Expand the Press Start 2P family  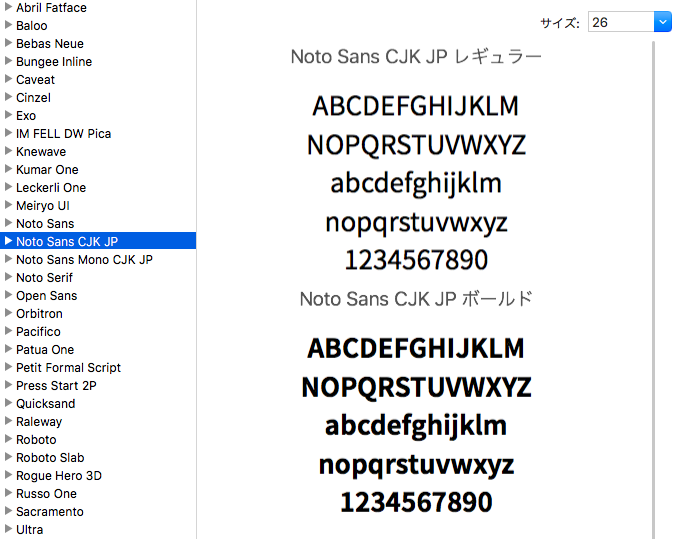8,385
